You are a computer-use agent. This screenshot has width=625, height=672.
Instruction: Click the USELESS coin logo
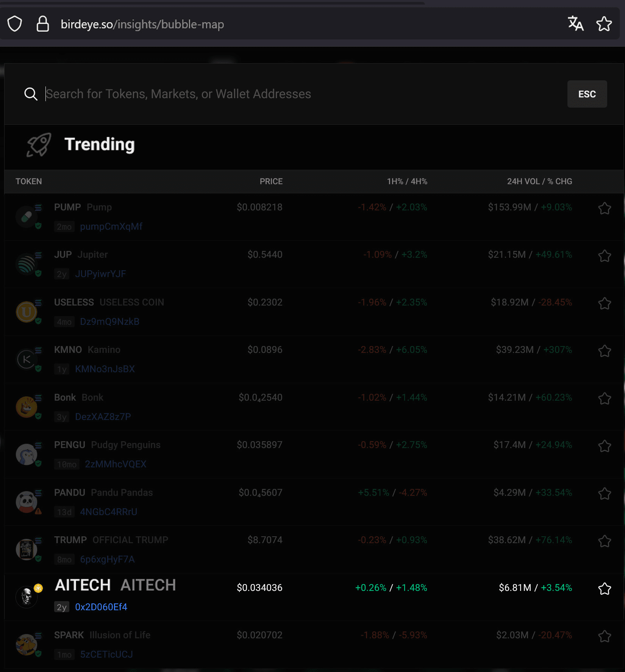coord(27,312)
